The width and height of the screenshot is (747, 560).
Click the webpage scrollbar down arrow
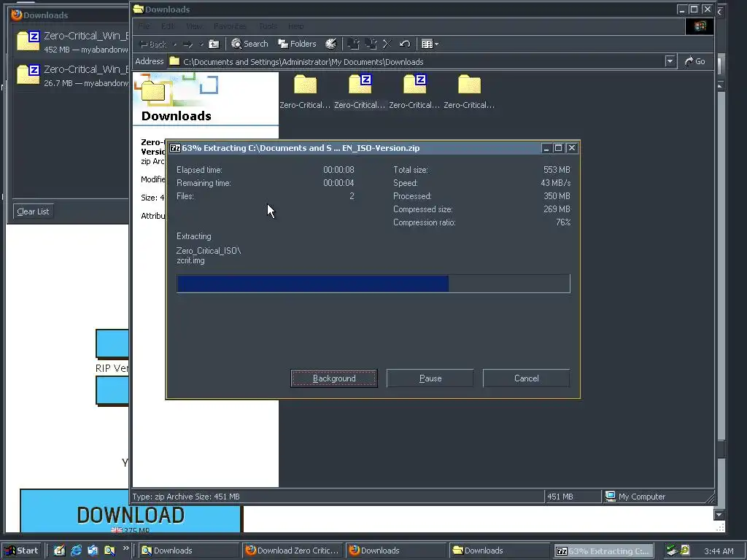719,515
